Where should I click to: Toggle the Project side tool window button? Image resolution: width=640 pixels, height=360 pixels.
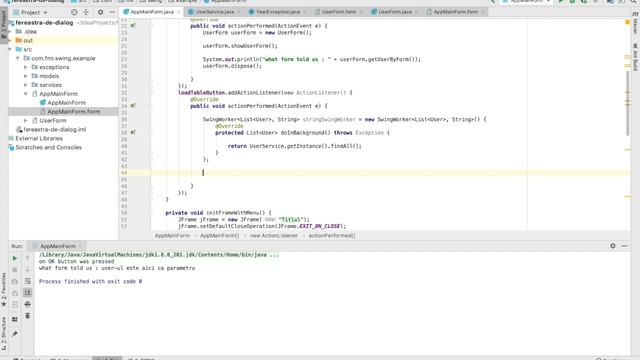click(4, 24)
